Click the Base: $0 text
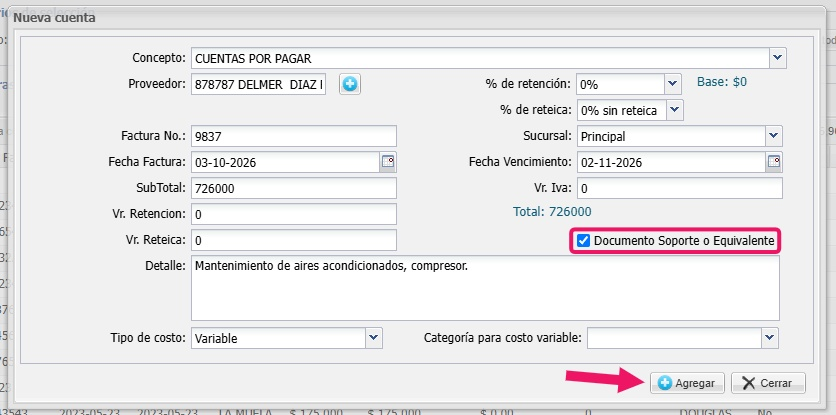The image size is (836, 415). [x=722, y=82]
